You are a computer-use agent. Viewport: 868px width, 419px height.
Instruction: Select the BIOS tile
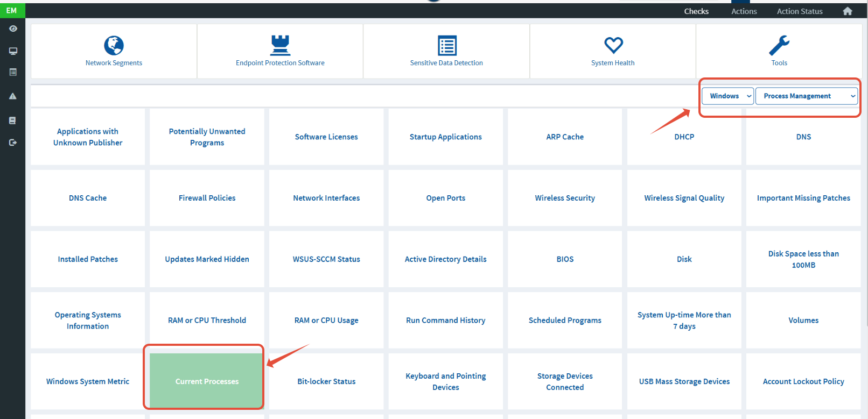click(x=565, y=259)
